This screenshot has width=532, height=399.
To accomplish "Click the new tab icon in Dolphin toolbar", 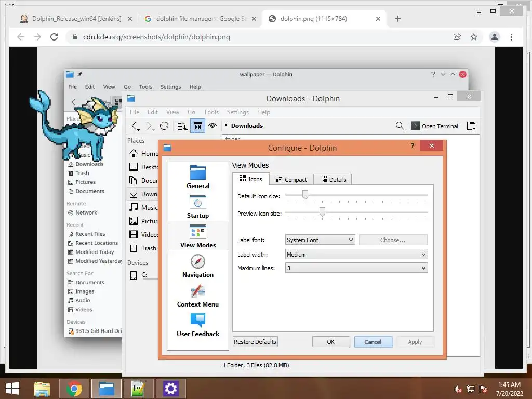I will pos(471,126).
